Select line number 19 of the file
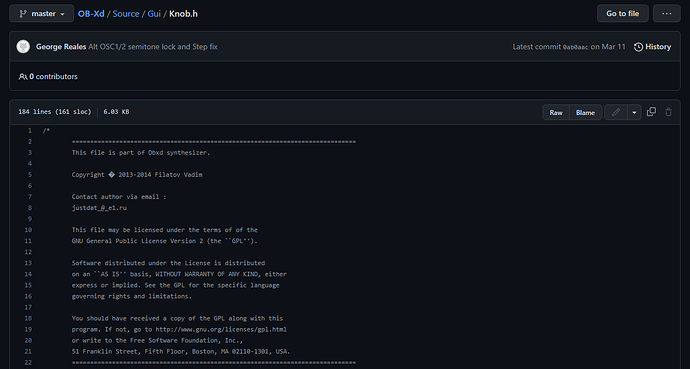 (28, 329)
